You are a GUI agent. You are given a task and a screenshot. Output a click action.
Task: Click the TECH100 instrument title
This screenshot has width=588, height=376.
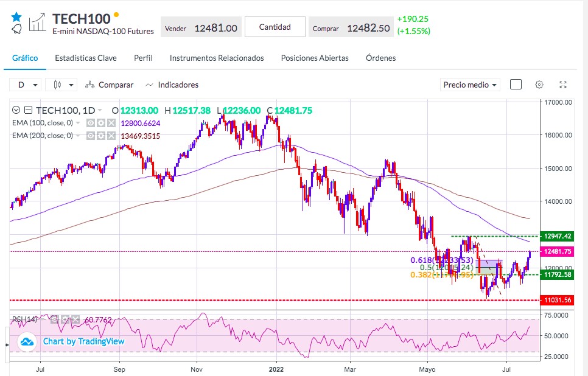[x=82, y=19]
